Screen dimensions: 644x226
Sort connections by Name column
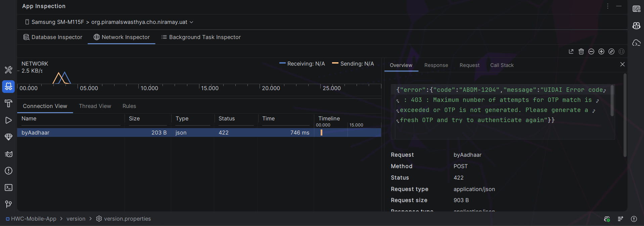point(71,119)
